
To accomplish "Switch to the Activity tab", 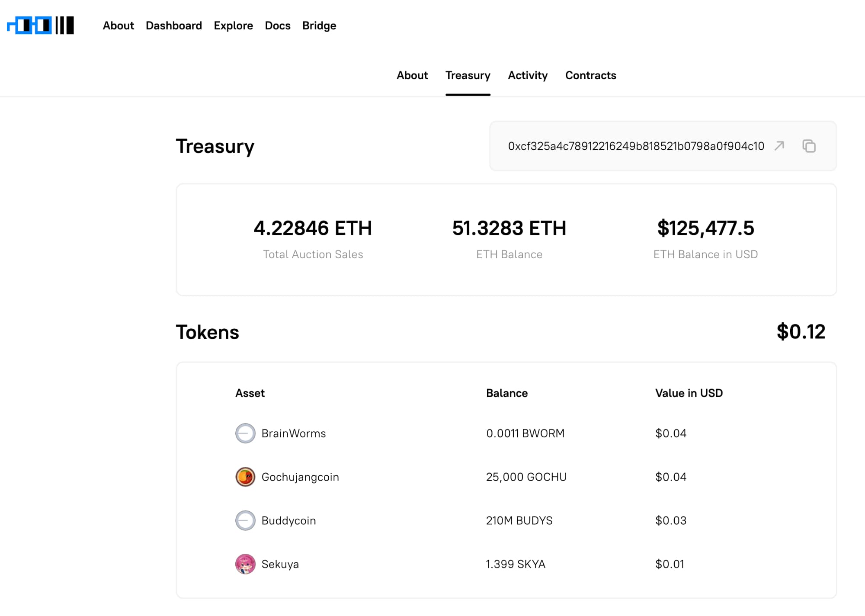I will click(527, 75).
